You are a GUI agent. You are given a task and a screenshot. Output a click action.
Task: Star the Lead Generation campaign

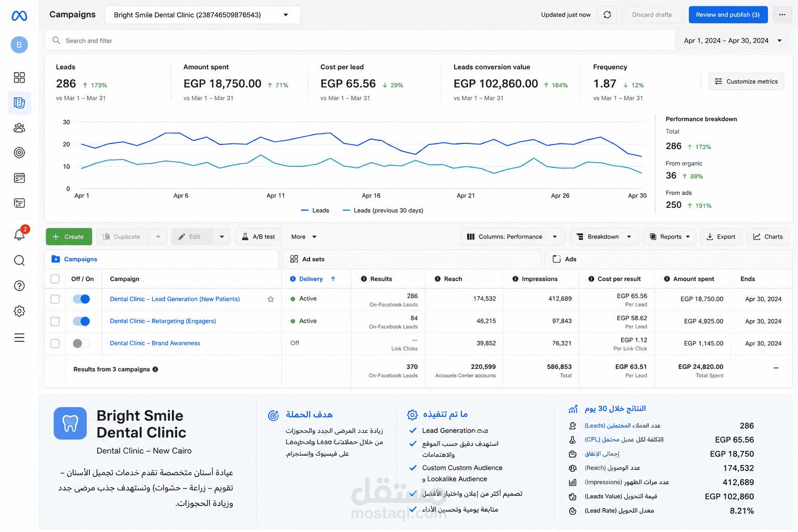click(271, 299)
